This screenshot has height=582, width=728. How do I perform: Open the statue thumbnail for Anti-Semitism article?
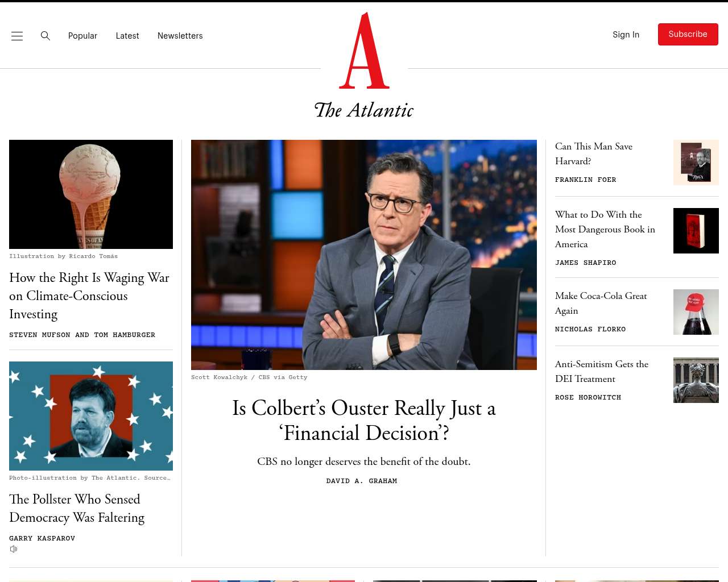coord(696,380)
